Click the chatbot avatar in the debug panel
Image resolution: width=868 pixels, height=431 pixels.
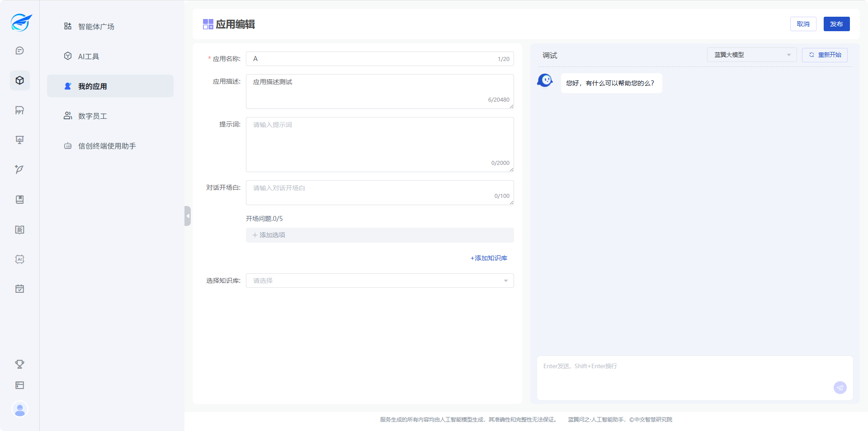tap(545, 80)
